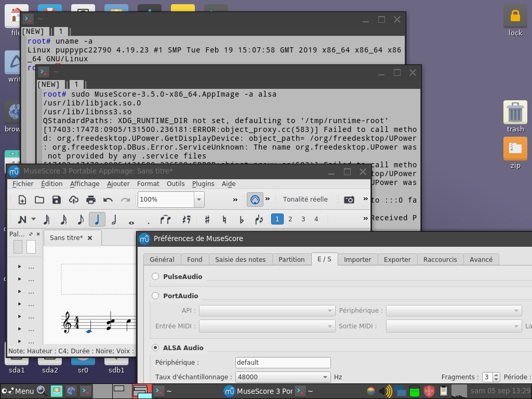The width and height of the screenshot is (532, 399).
Task: Toggle the MIDI input button
Action: [255, 199]
